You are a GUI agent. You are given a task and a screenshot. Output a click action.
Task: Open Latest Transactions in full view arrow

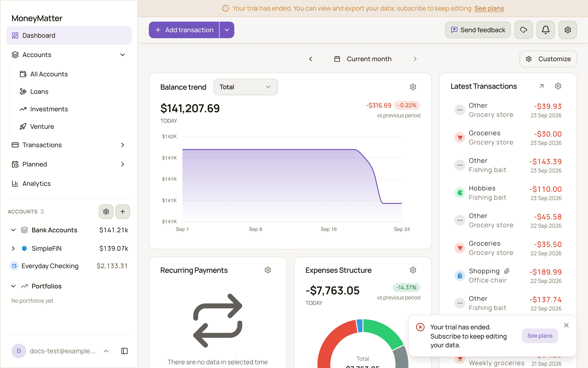point(541,86)
